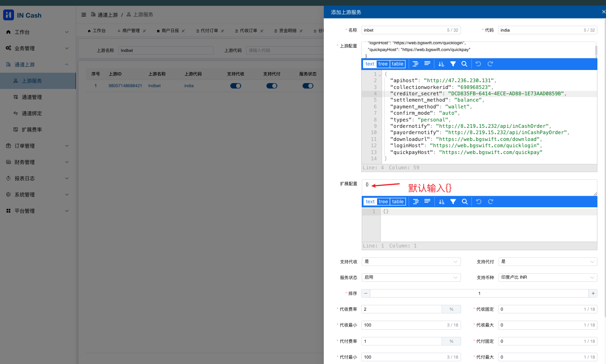Click compact JSON icon in 上游配置 editor
The image size is (606, 364).
tap(427, 64)
